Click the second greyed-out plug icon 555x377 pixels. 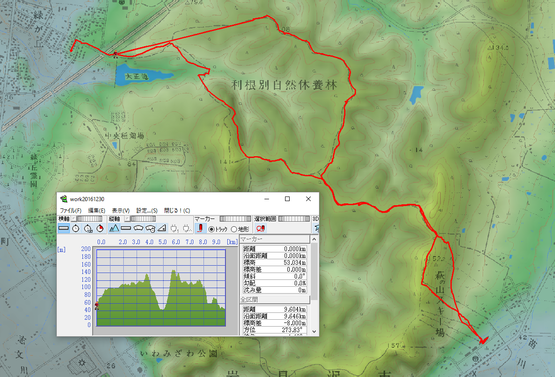tap(186, 229)
